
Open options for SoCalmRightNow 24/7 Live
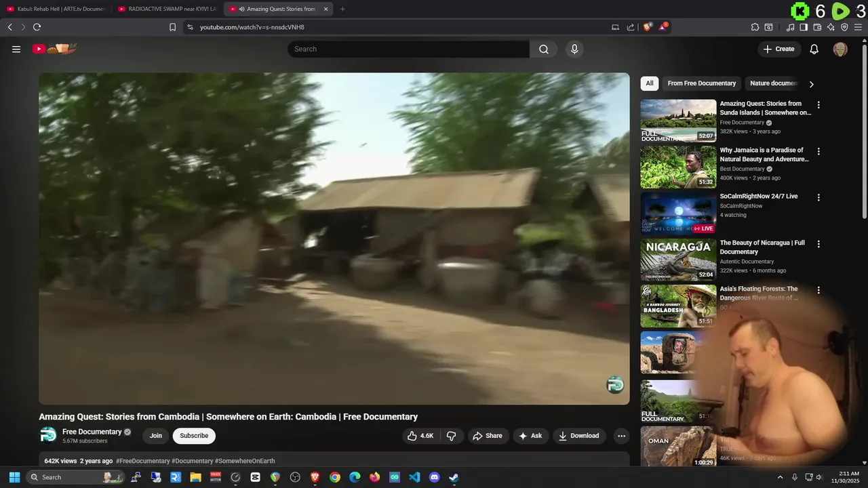click(818, 197)
